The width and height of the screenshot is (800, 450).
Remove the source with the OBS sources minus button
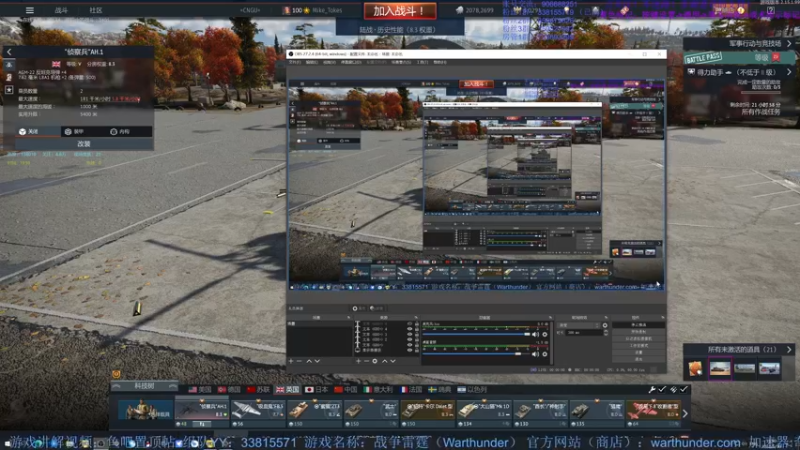pos(366,361)
